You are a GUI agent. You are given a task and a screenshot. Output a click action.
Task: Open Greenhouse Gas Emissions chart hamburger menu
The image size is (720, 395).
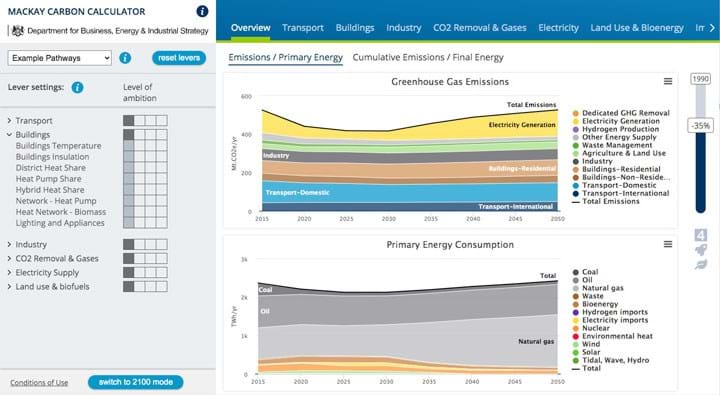click(x=668, y=81)
